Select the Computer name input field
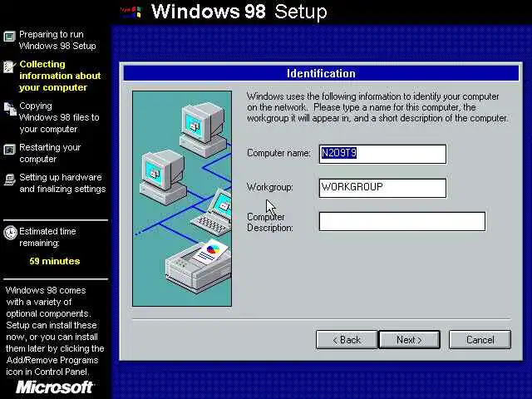The image size is (532, 399). click(x=382, y=154)
